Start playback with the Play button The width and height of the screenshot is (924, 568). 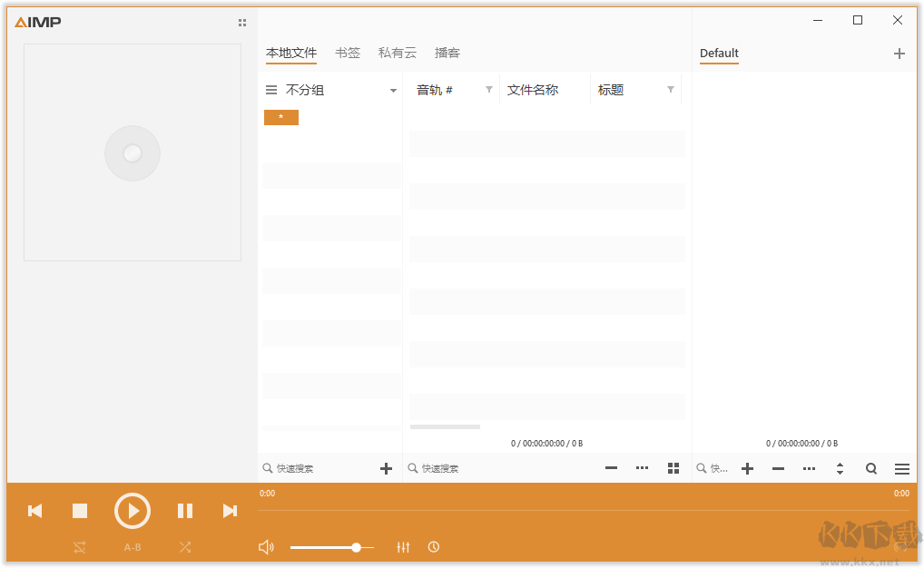132,511
